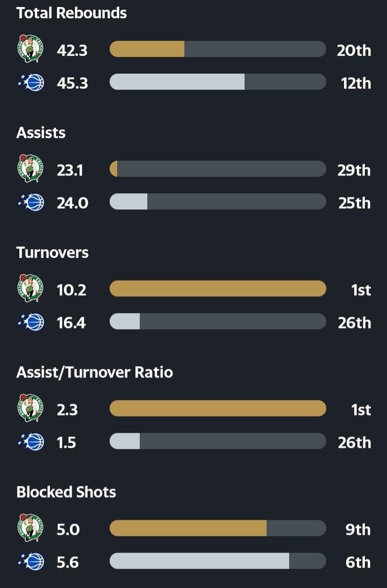
Task: Tap the Blocked Shots heading
Action: pyautogui.click(x=66, y=492)
